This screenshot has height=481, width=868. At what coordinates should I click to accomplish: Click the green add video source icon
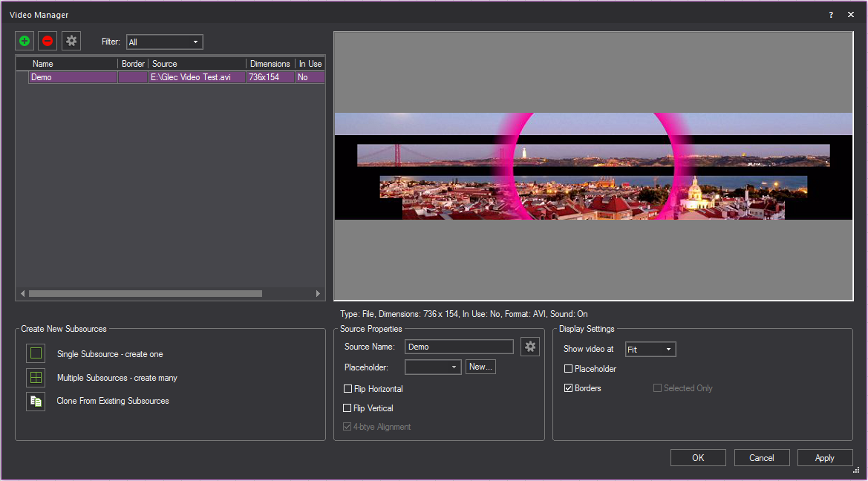coord(25,42)
